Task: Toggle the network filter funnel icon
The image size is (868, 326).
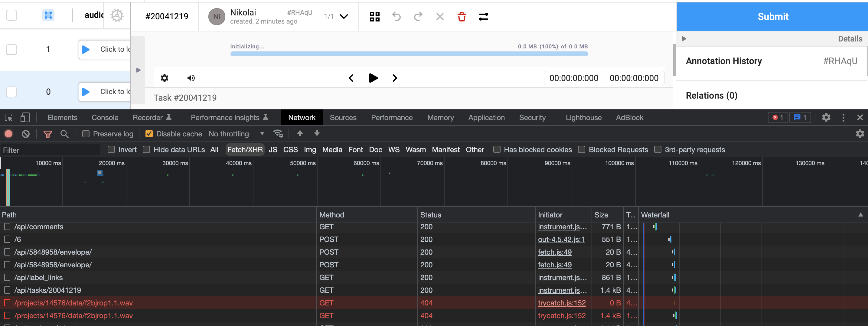Action: (47, 134)
